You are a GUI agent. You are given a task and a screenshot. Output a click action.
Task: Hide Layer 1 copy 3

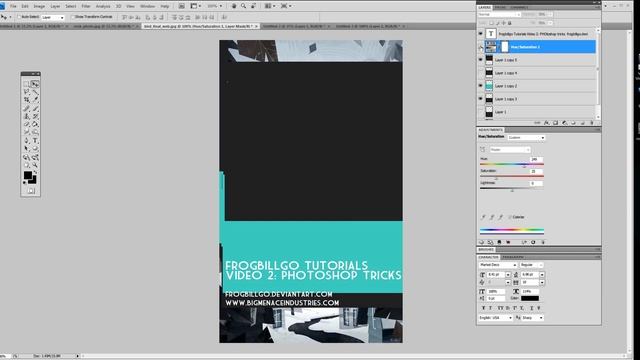point(481,99)
